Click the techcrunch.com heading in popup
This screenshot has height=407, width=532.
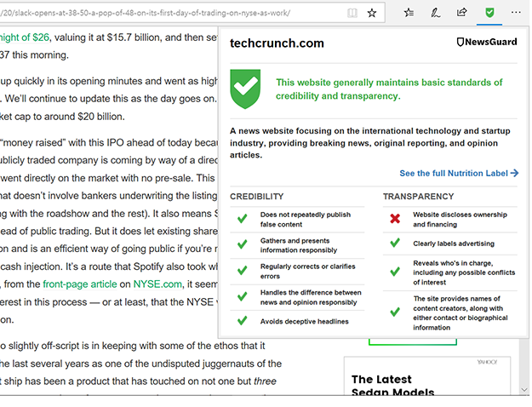277,43
